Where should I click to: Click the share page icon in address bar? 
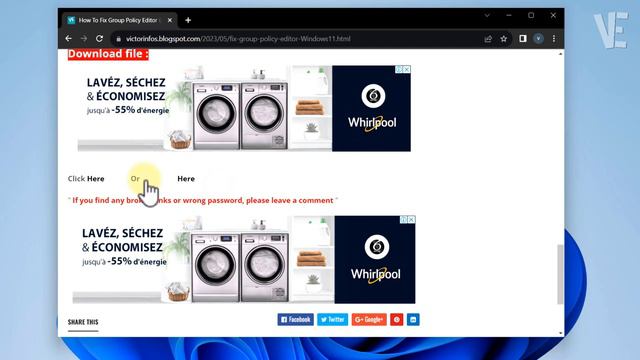[x=488, y=39]
